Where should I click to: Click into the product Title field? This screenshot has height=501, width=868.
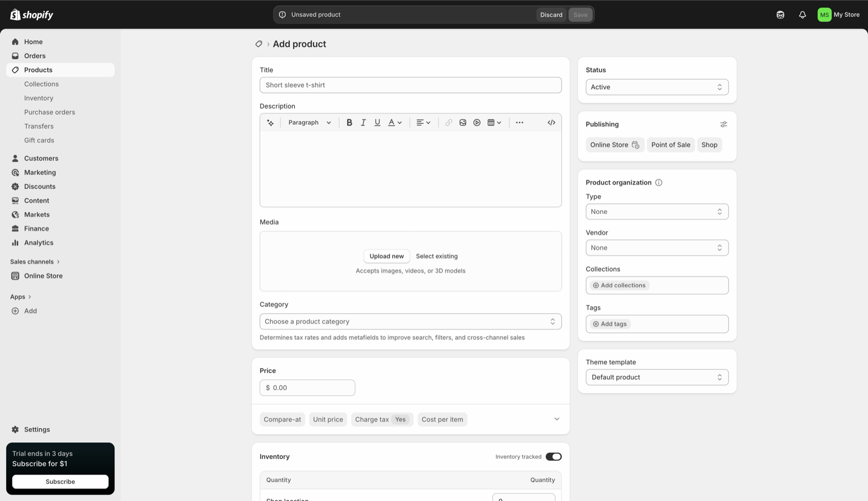pos(410,85)
